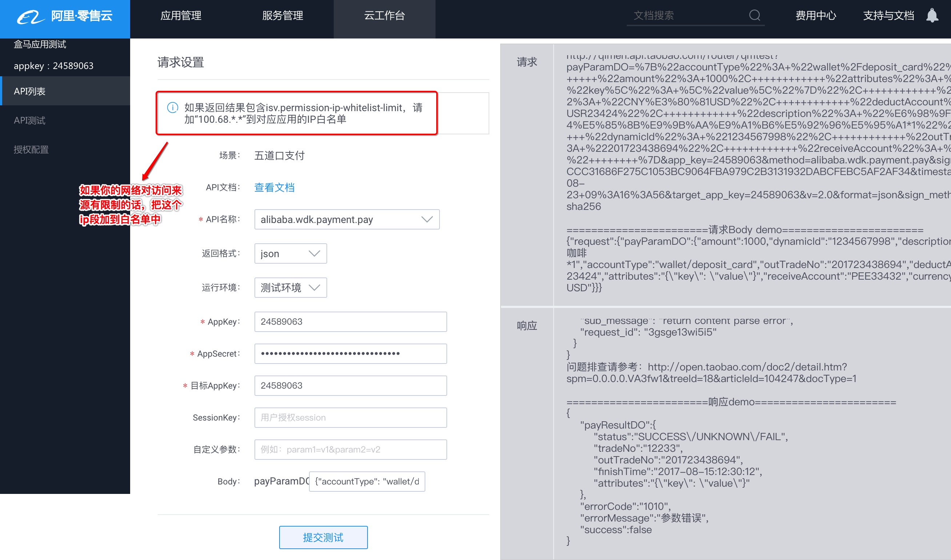Open 授权配置 in the sidebar
Viewport: 951px width, 560px height.
(x=31, y=149)
